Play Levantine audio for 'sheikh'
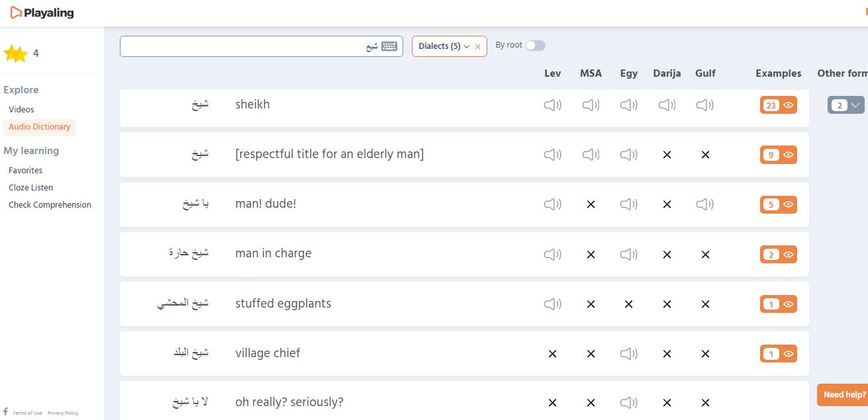This screenshot has width=868, height=420. pos(552,105)
